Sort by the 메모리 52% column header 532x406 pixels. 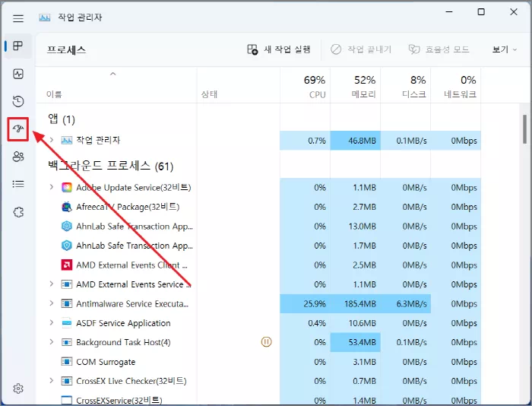[x=355, y=87]
